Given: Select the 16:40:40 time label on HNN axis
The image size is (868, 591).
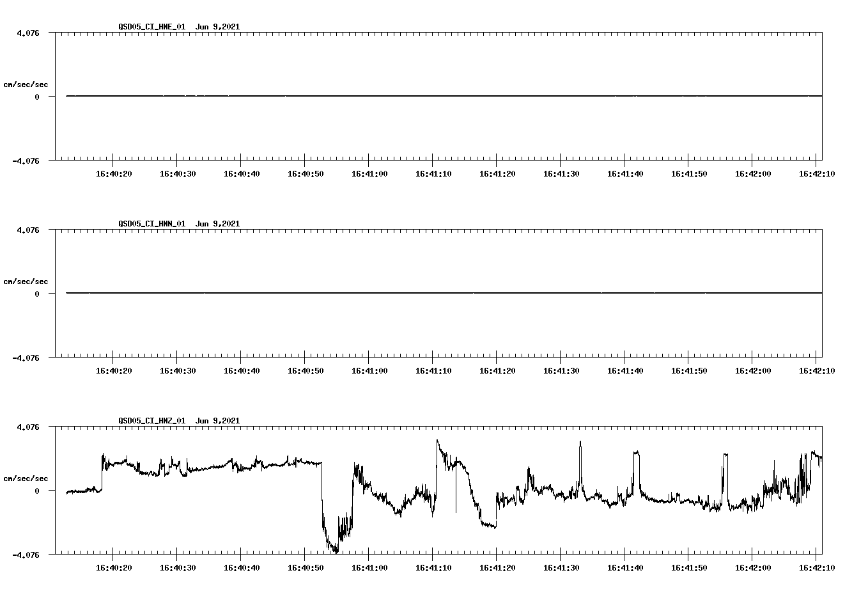Looking at the screenshot, I should coord(242,371).
